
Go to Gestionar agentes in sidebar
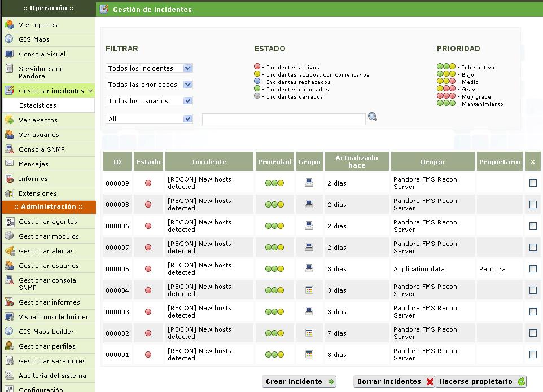[x=48, y=222]
